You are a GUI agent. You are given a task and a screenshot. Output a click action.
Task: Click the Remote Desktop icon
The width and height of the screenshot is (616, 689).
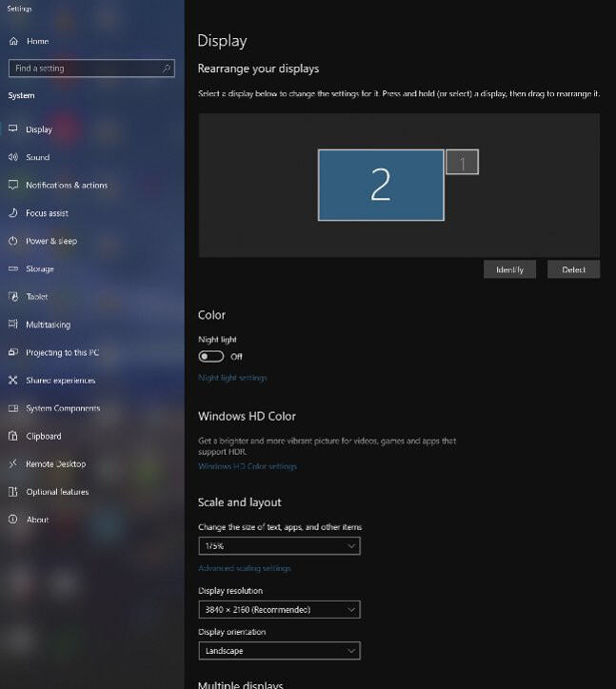click(x=13, y=464)
